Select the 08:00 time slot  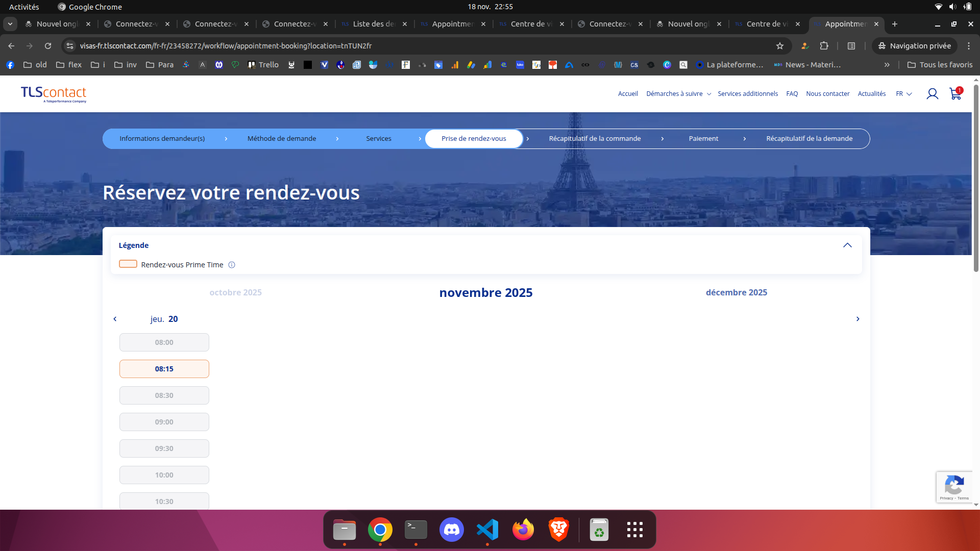(x=164, y=342)
